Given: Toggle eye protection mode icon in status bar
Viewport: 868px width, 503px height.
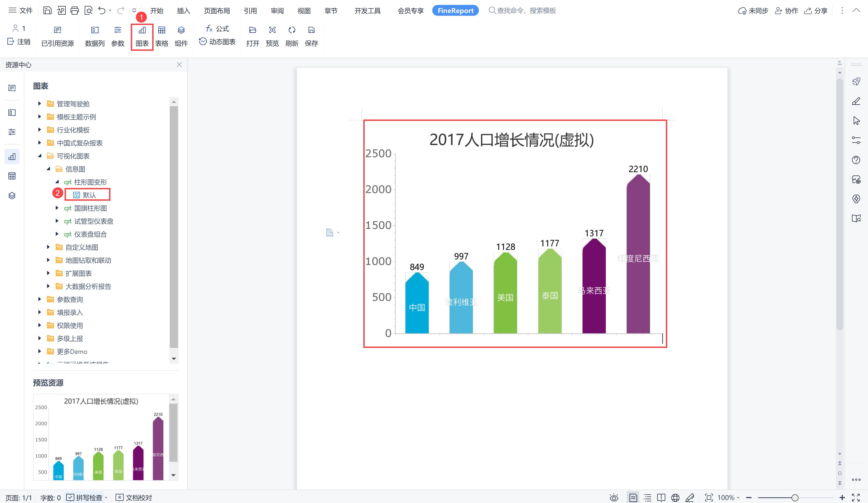Looking at the screenshot, I should click(613, 497).
